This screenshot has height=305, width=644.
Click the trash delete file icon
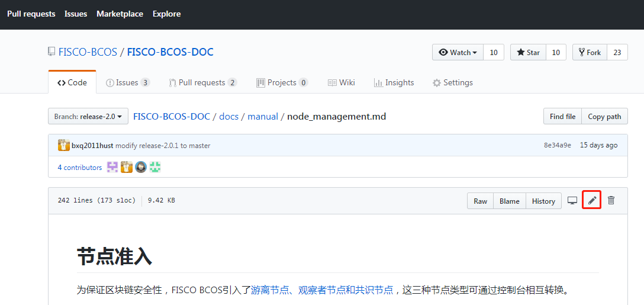611,200
